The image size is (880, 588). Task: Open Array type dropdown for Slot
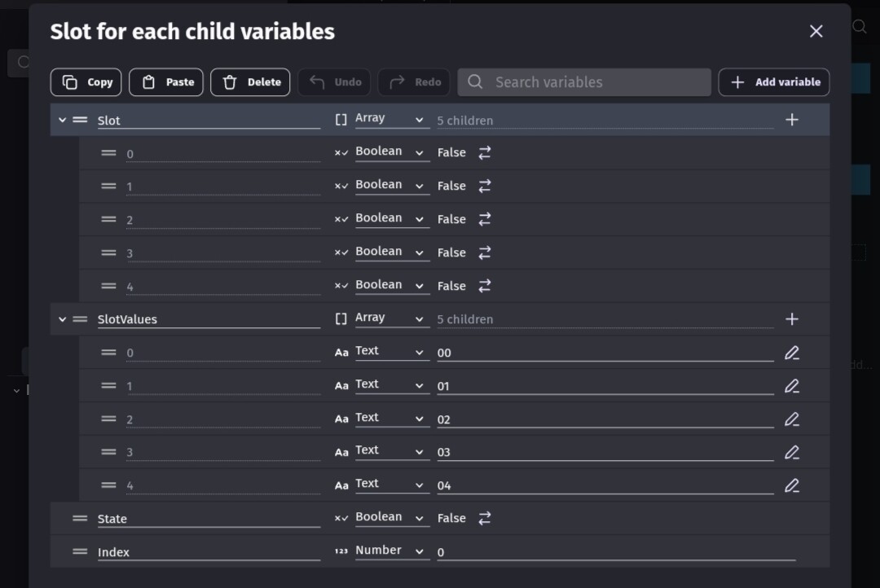[x=391, y=119]
